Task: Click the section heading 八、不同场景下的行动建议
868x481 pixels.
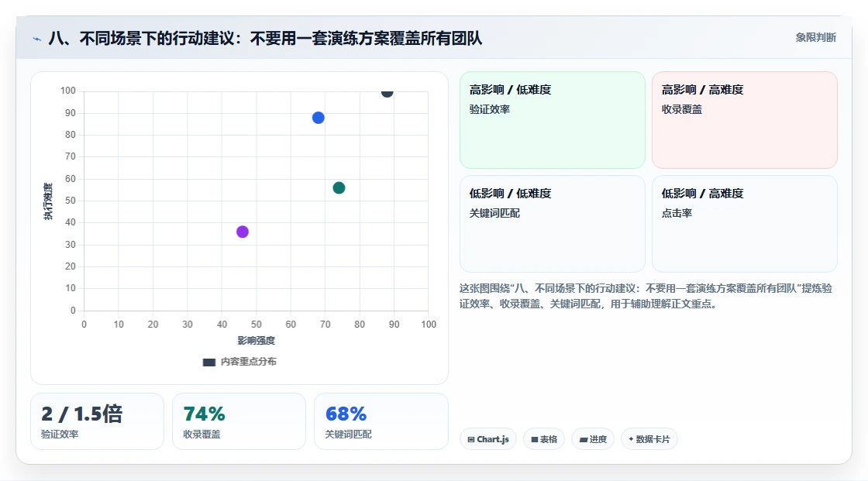Action: (266, 38)
